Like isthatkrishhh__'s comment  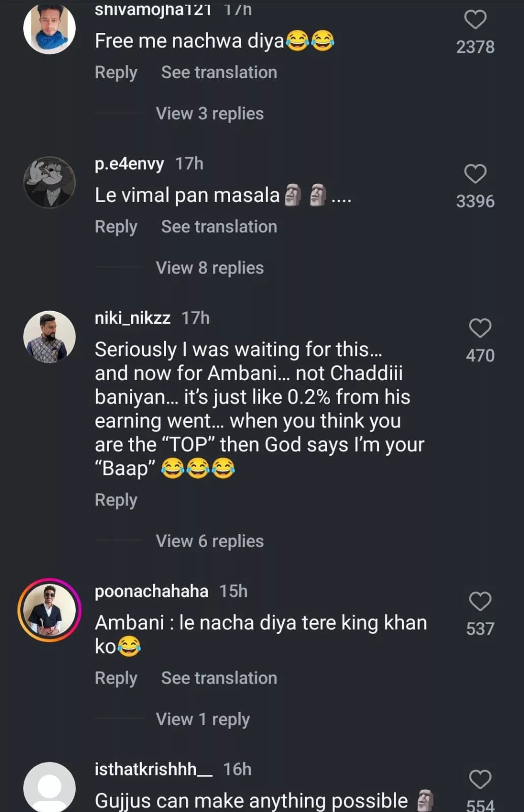[480, 780]
